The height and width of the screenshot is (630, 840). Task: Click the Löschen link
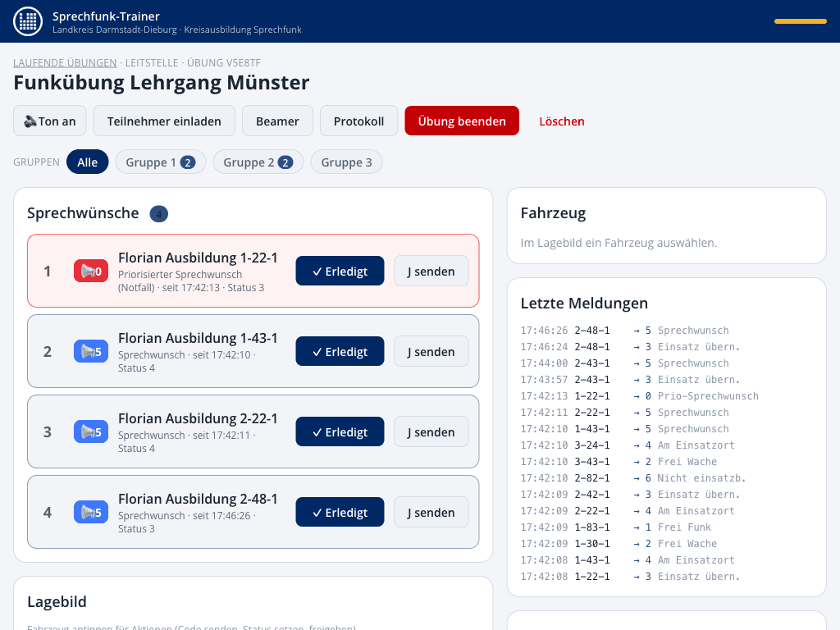(x=561, y=121)
